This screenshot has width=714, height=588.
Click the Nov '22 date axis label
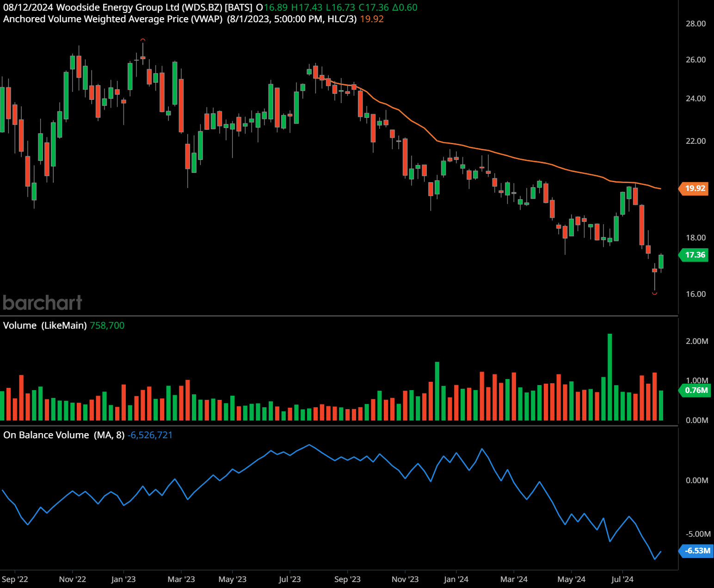tap(73, 579)
